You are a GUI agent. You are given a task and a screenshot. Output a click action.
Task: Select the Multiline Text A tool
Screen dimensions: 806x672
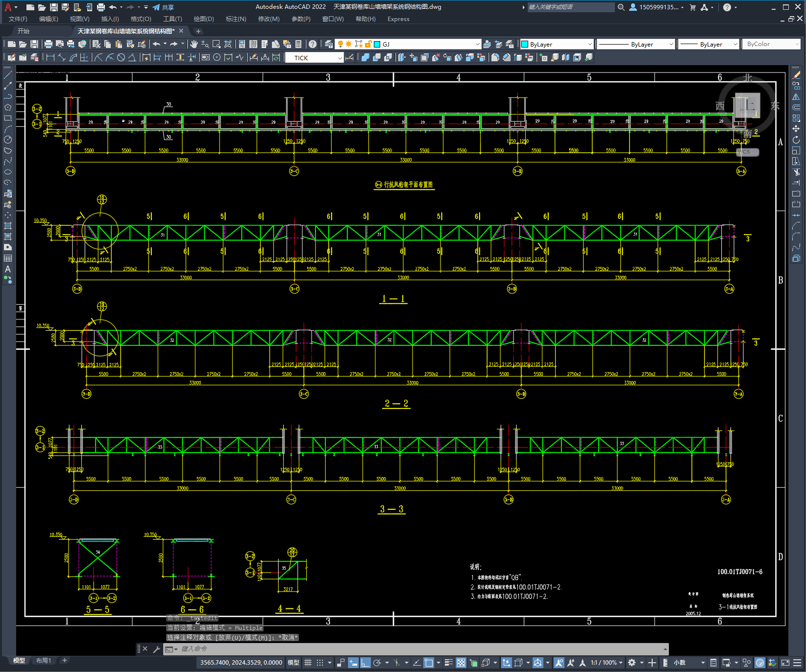[x=8, y=269]
